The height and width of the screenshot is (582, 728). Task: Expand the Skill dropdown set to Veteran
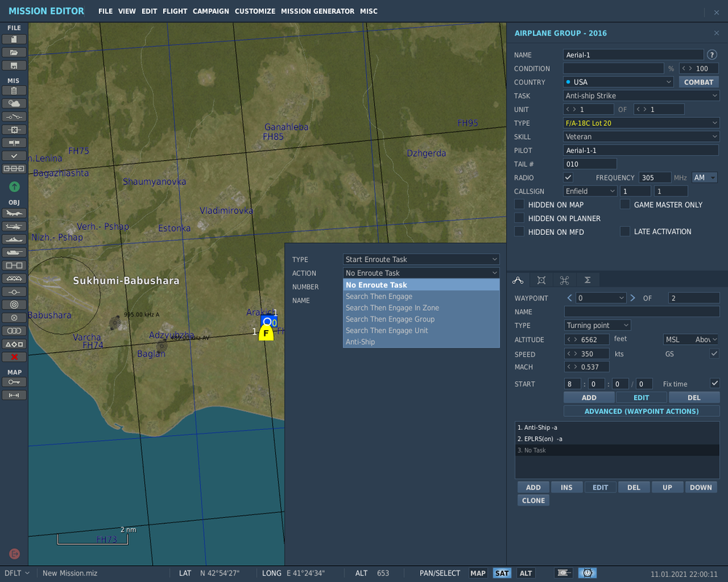641,137
